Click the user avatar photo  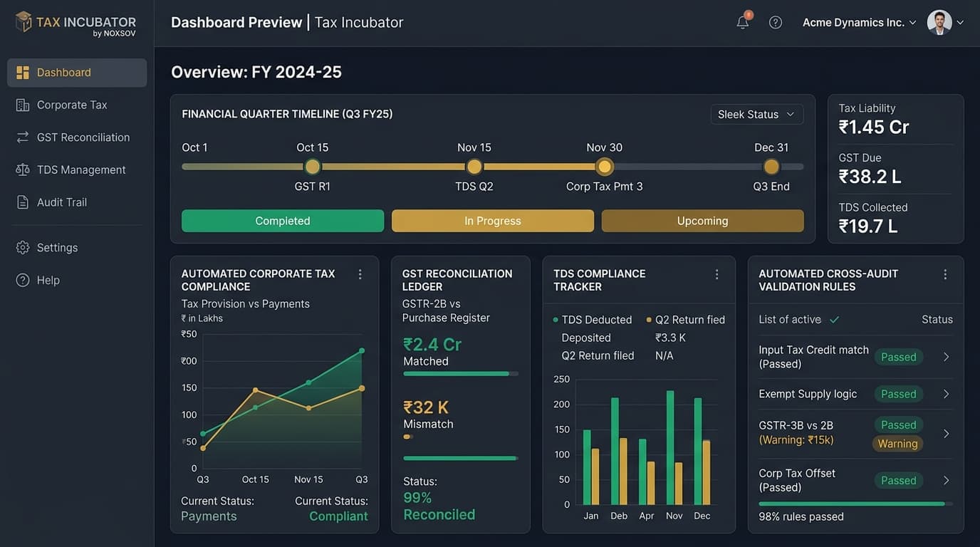click(x=939, y=22)
